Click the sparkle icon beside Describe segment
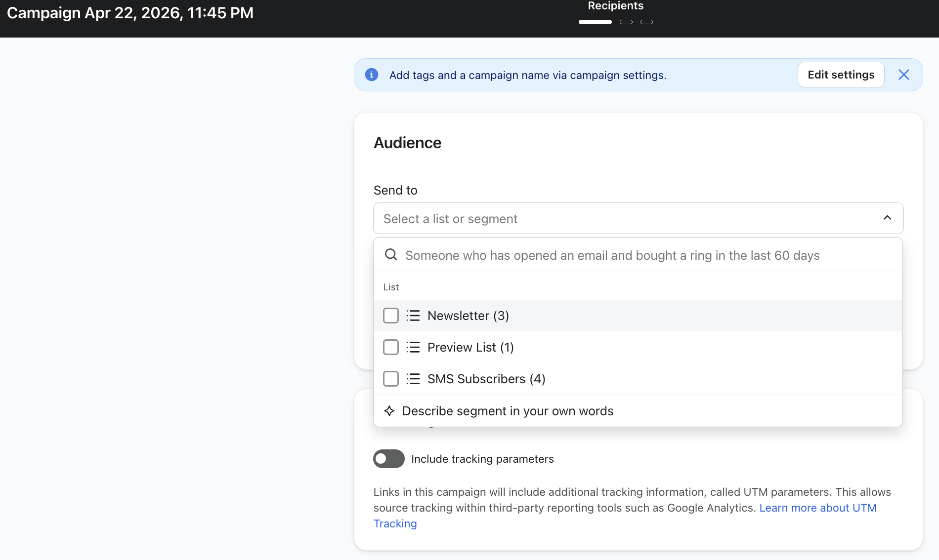Image resolution: width=939 pixels, height=560 pixels. click(x=389, y=411)
